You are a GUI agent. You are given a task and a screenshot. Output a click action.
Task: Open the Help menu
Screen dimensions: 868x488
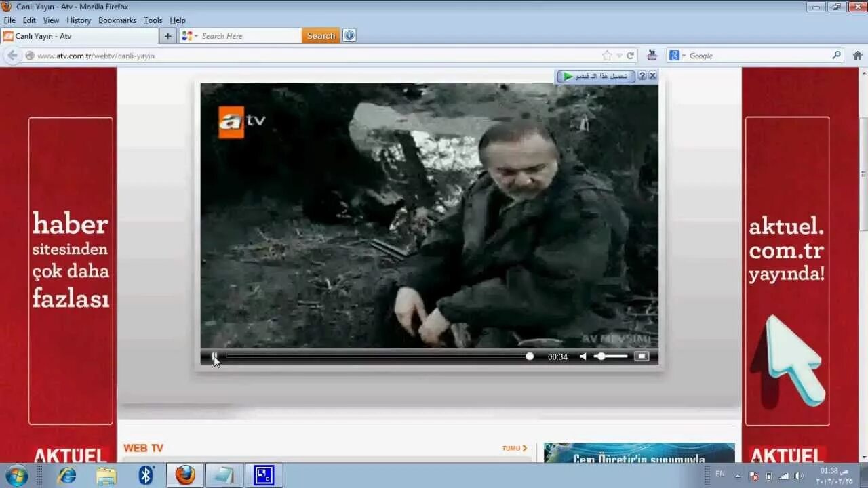(x=178, y=20)
